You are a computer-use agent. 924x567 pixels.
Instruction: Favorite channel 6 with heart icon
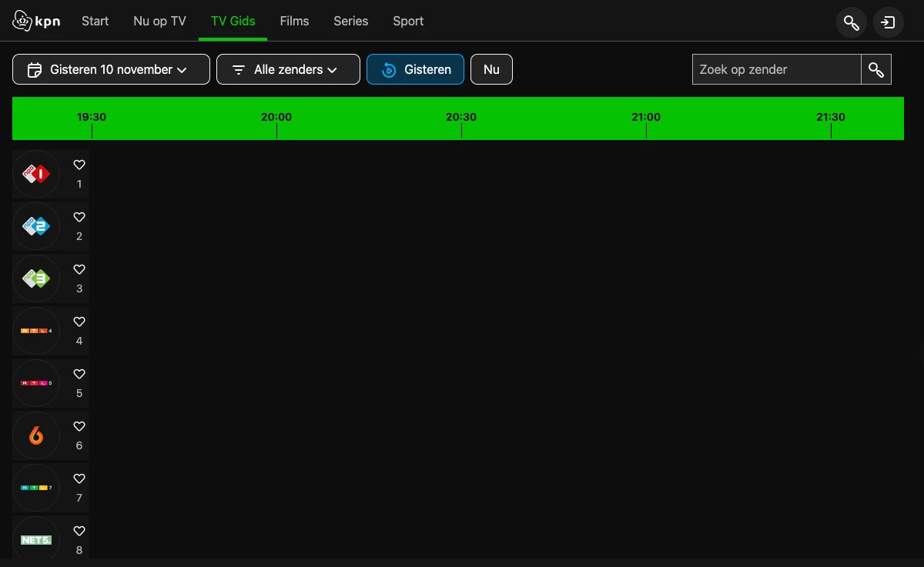(x=79, y=426)
